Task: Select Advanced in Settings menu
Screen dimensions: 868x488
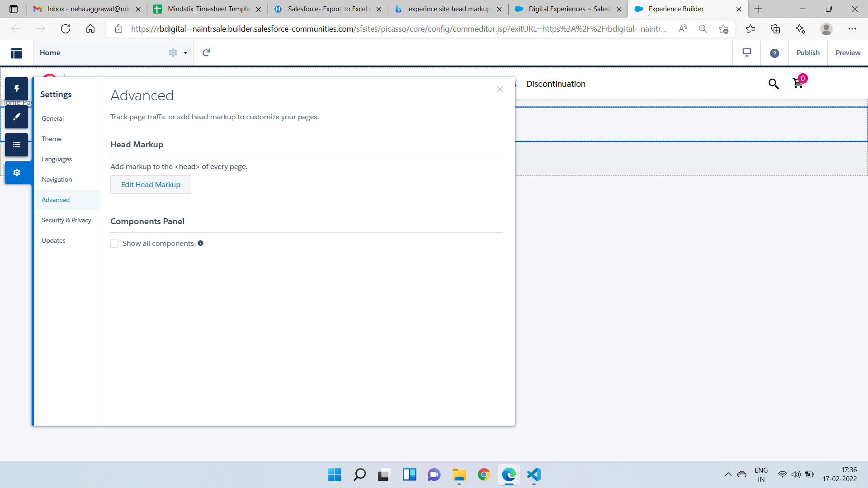Action: [x=56, y=200]
